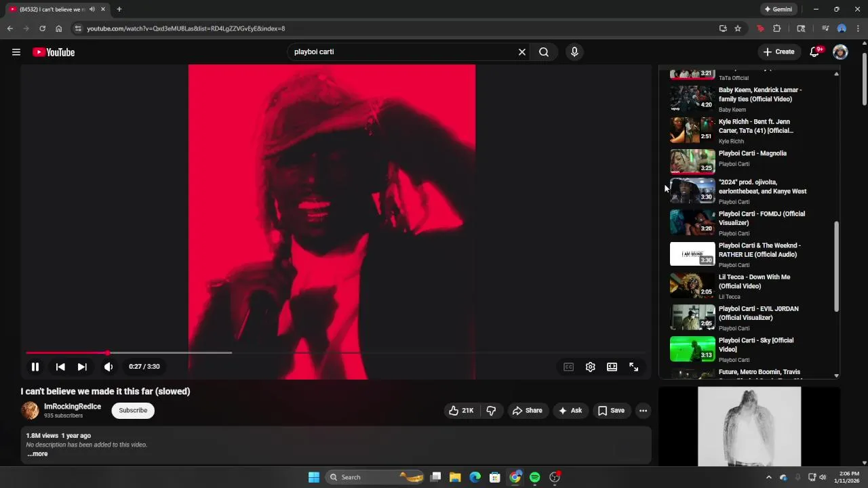
Task: Expand the description with '...more'
Action: (x=38, y=454)
